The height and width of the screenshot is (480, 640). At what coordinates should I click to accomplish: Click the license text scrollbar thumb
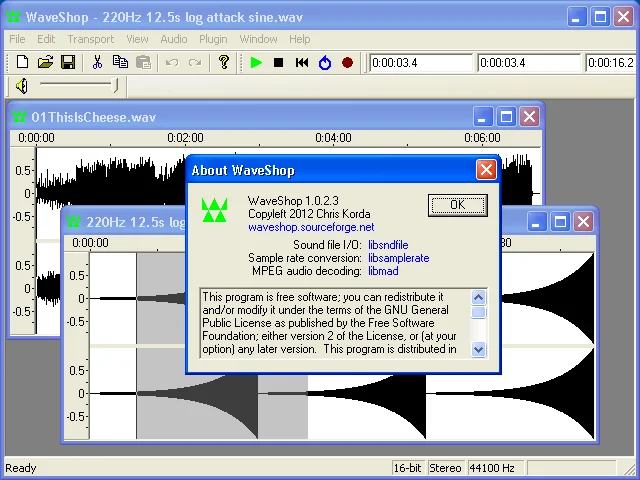(478, 312)
